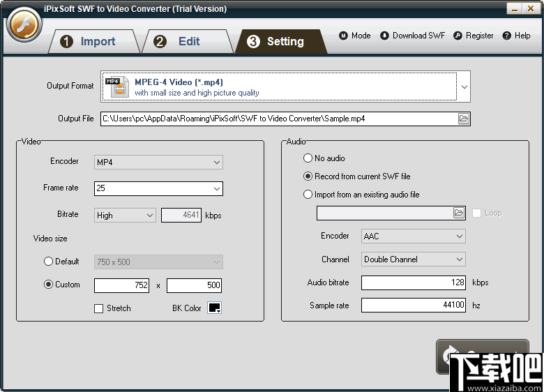Image resolution: width=544 pixels, height=392 pixels.
Task: Open the default 750 x 500 size dropdown
Action: 158,262
